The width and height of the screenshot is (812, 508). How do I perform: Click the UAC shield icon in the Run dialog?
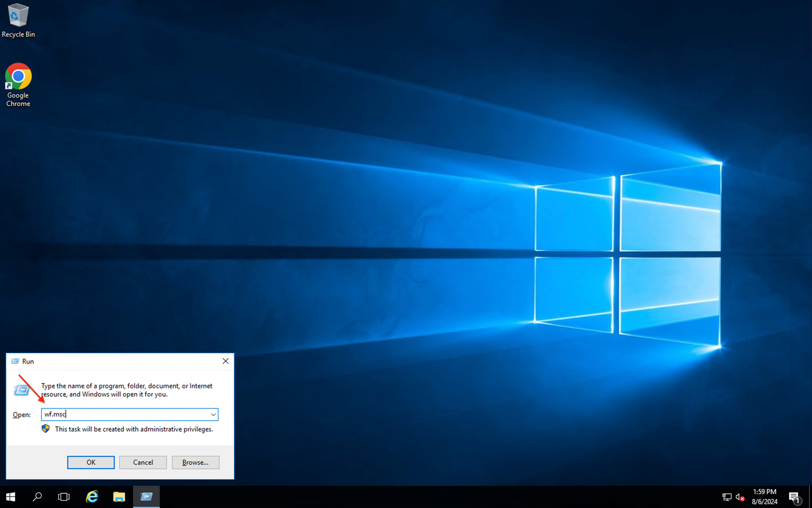click(x=46, y=429)
